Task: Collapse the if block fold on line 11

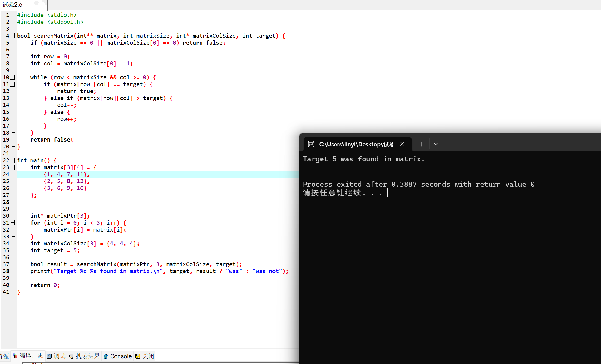Action: point(12,84)
